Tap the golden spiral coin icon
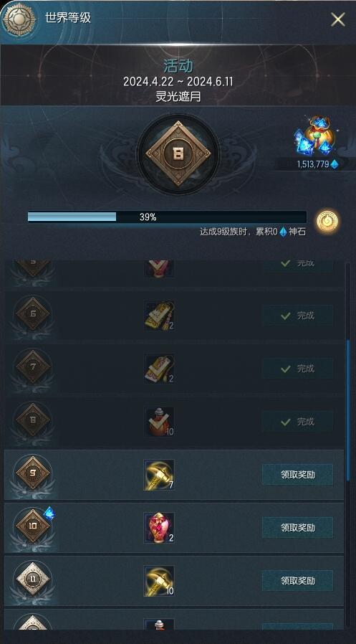Screen dimensions: 356x644 pos(328,222)
